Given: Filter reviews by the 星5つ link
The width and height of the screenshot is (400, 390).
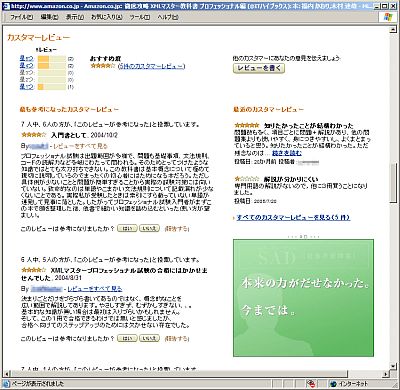Looking at the screenshot, I should (x=27, y=58).
